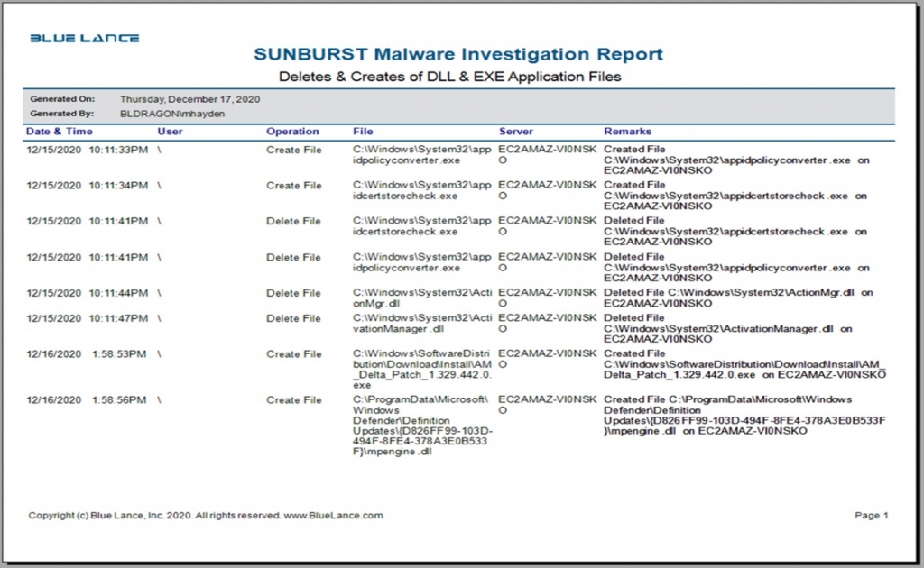Click the 'User' column header
The height and width of the screenshot is (568, 924).
coord(170,132)
